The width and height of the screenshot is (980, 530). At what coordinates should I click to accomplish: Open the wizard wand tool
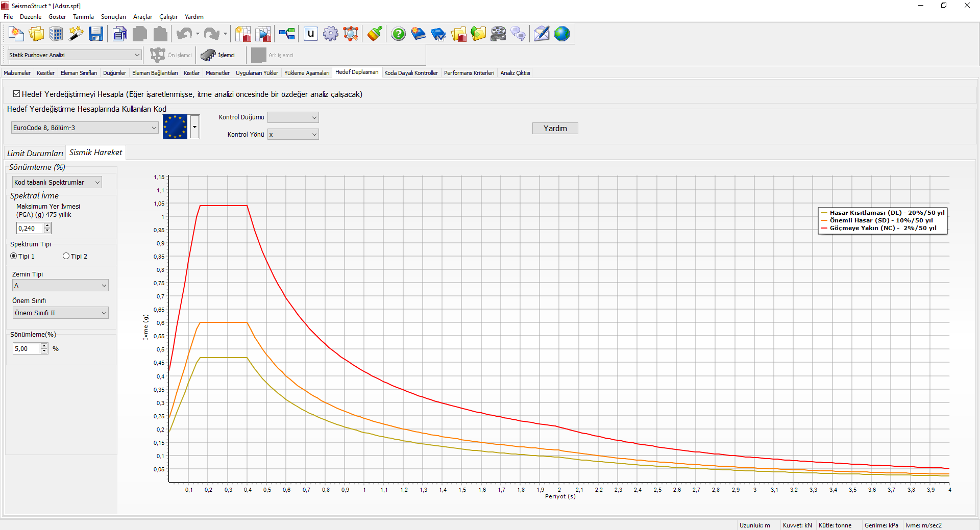[x=76, y=34]
